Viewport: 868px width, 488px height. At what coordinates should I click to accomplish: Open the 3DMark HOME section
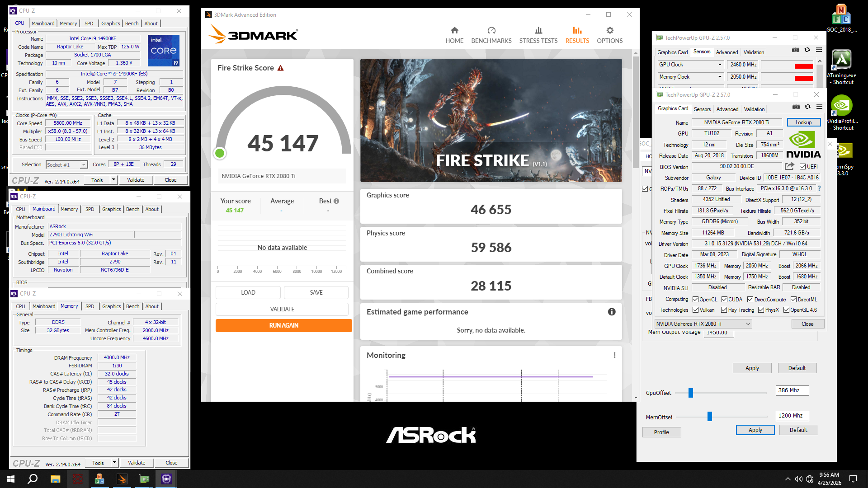coord(454,35)
